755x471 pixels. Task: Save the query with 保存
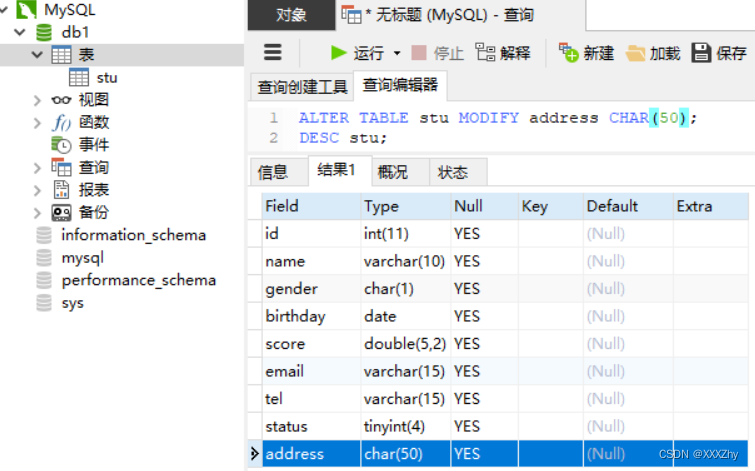click(x=719, y=52)
